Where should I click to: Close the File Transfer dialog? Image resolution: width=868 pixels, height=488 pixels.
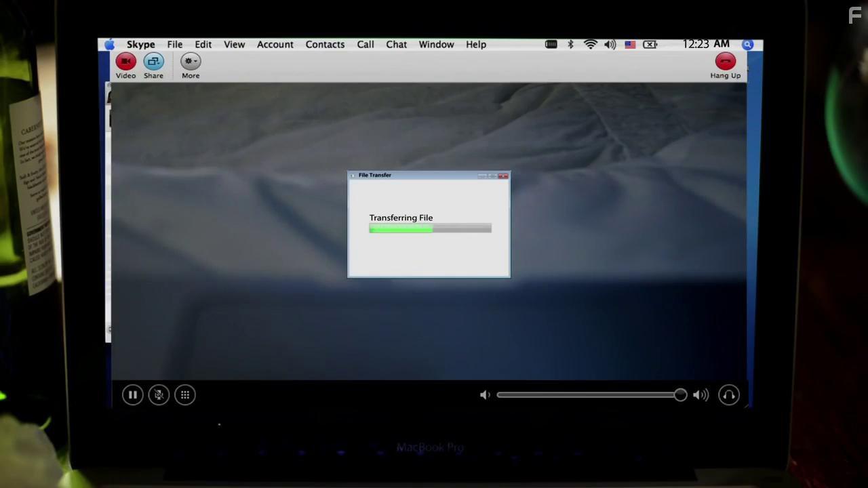[503, 176]
